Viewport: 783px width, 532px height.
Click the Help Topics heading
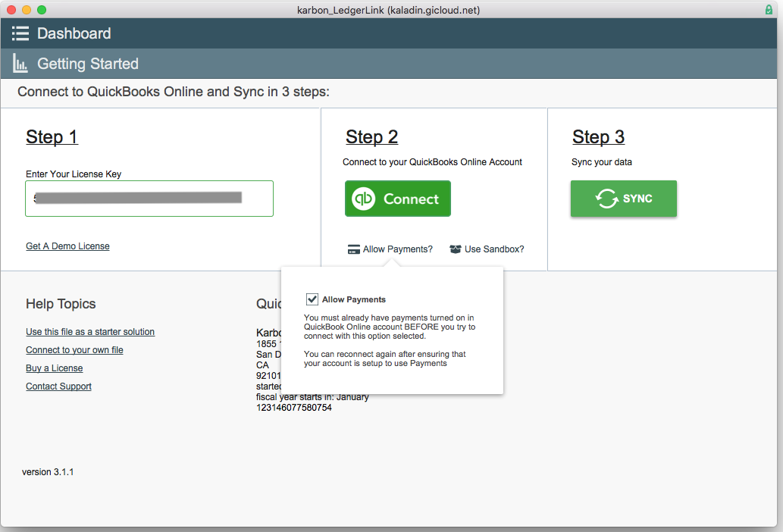pyautogui.click(x=61, y=304)
